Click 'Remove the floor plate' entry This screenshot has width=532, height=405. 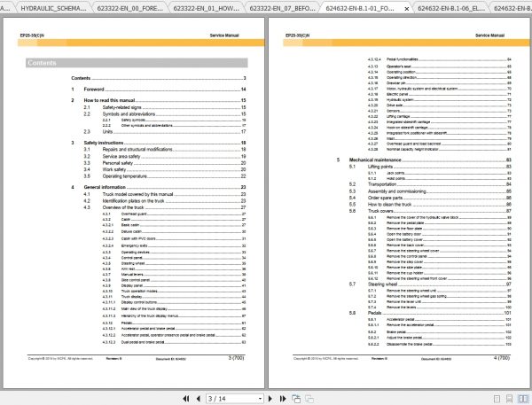(404, 229)
